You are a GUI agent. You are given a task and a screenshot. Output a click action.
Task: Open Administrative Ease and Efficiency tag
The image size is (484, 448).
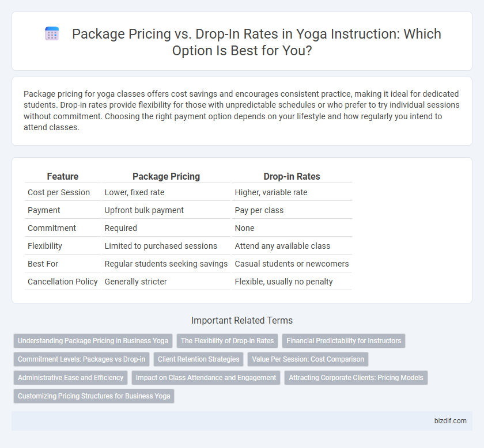pos(70,378)
